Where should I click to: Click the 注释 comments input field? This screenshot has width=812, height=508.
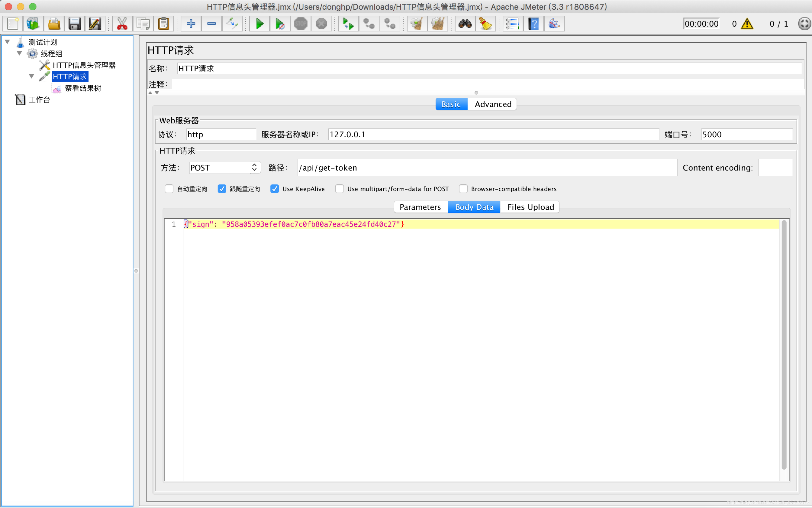pos(488,84)
